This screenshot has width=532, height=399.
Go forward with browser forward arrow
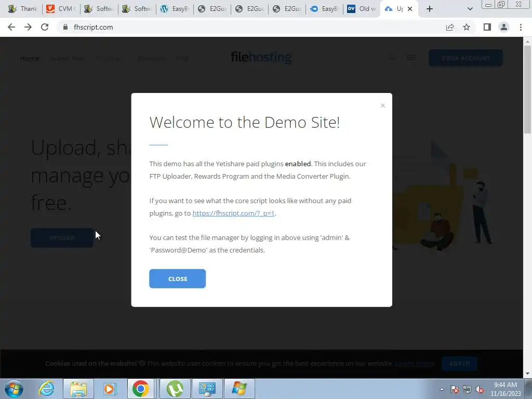(x=28, y=27)
